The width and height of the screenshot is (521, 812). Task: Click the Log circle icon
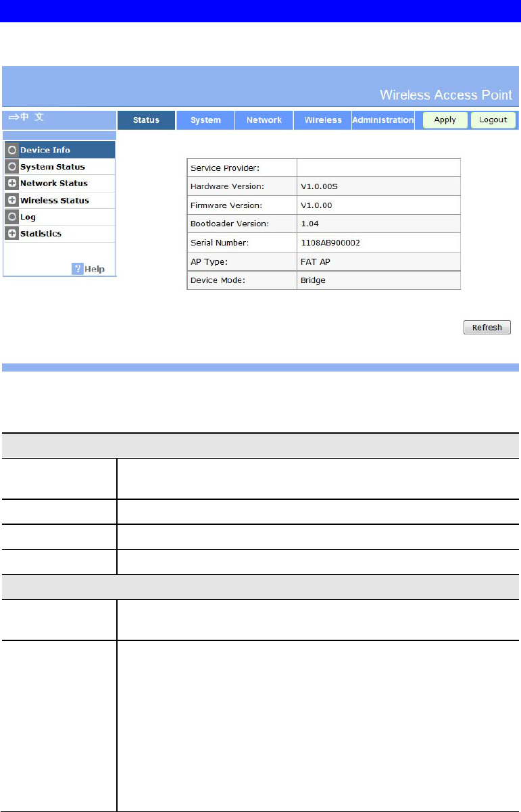[x=11, y=217]
